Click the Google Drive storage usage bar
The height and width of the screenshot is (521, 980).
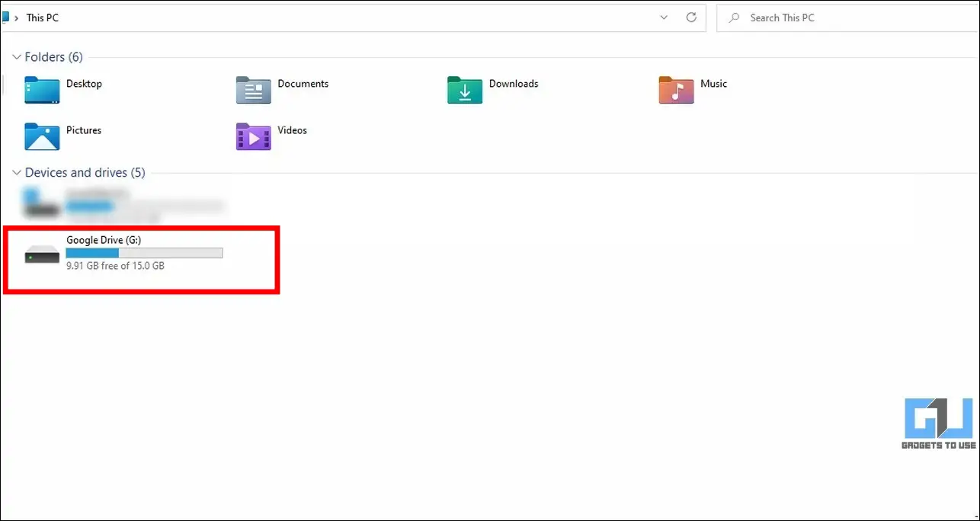pyautogui.click(x=144, y=253)
